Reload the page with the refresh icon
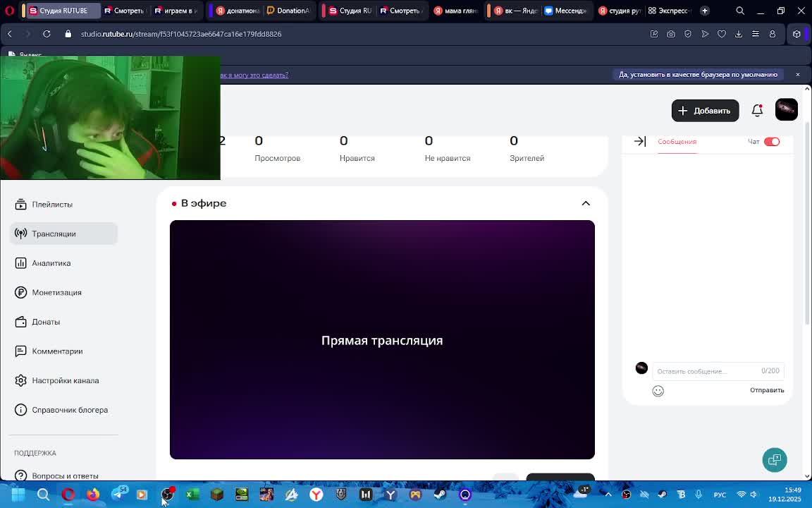The image size is (812, 508). click(47, 34)
